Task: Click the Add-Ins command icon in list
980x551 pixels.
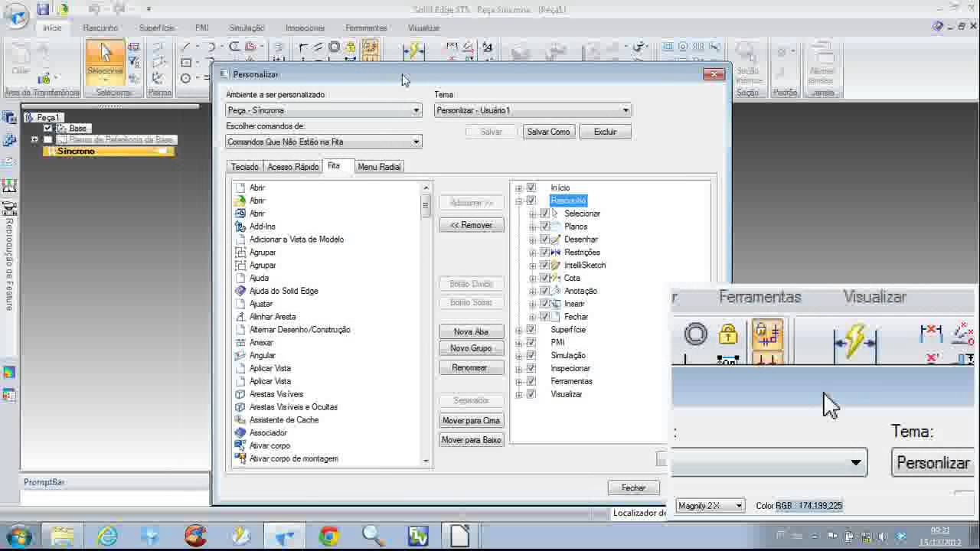Action: click(240, 227)
